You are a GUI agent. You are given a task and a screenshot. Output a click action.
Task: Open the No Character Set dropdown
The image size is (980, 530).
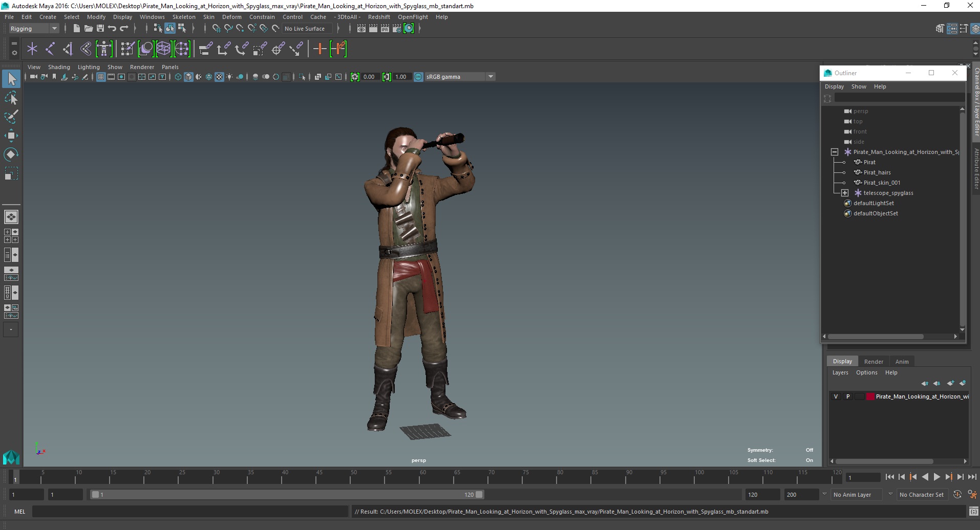(922, 495)
